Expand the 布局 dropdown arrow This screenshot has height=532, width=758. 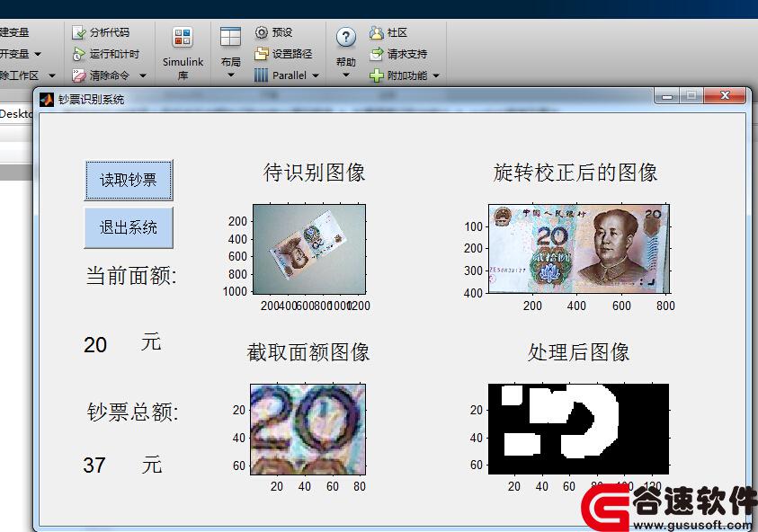[x=230, y=75]
